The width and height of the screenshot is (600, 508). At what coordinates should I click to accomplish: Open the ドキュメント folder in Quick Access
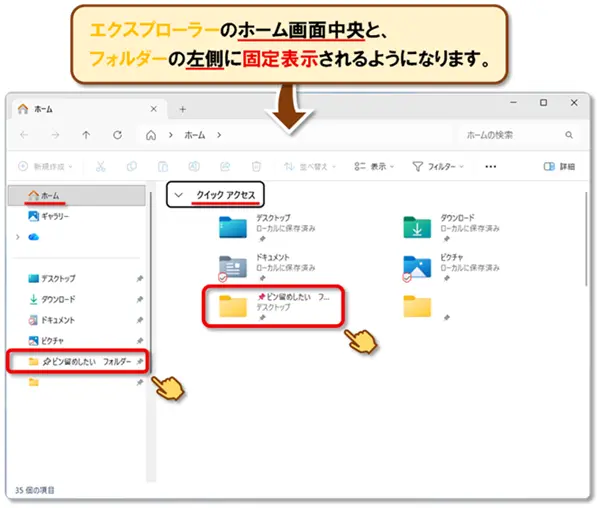pyautogui.click(x=268, y=267)
